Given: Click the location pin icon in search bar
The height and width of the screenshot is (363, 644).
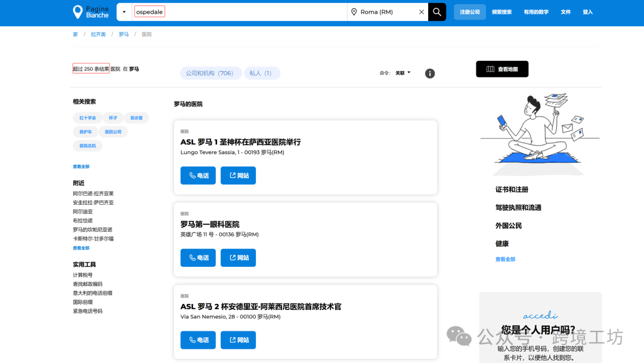Looking at the screenshot, I should tap(354, 11).
